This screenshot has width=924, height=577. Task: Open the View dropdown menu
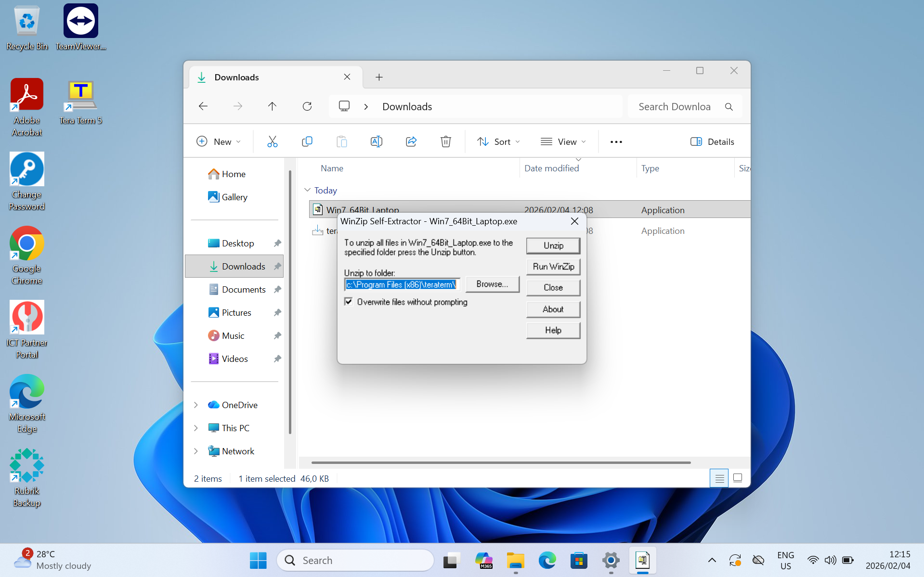pos(563,141)
